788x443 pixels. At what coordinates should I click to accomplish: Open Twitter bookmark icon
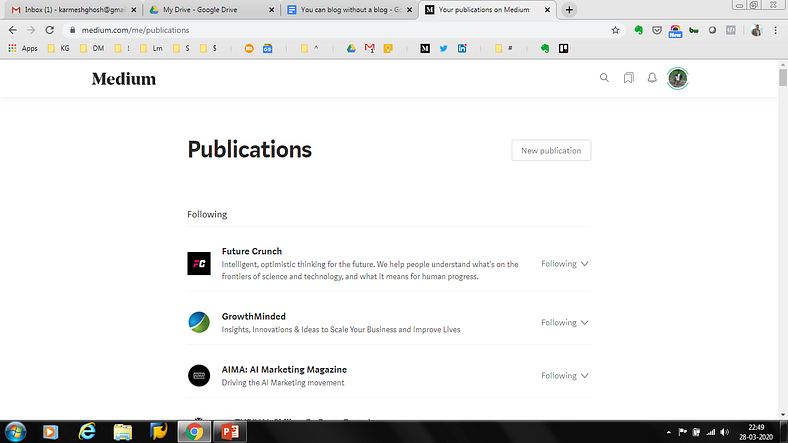point(443,48)
